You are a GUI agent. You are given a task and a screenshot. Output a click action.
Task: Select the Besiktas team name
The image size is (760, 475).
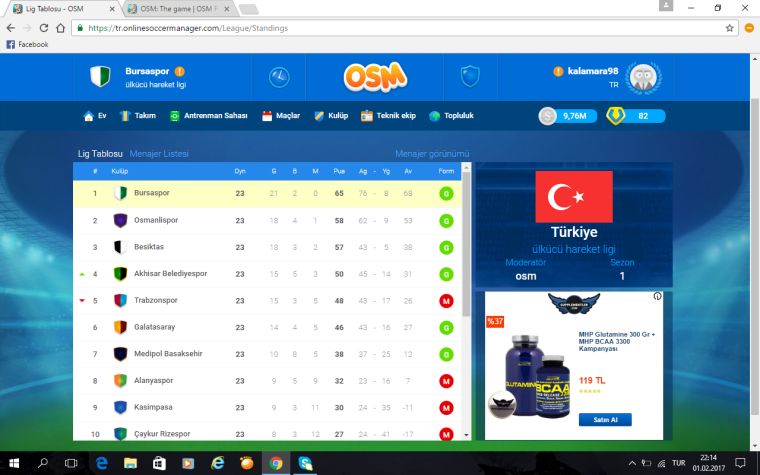tap(149, 247)
